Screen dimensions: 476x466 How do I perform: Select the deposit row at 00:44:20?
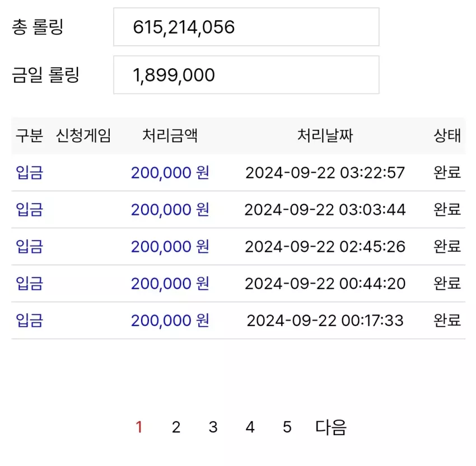pos(239,284)
